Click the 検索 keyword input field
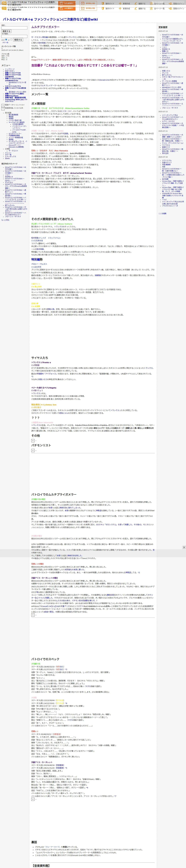Image resolution: width=186 pixels, height=868 pixels. click(x=14, y=28)
